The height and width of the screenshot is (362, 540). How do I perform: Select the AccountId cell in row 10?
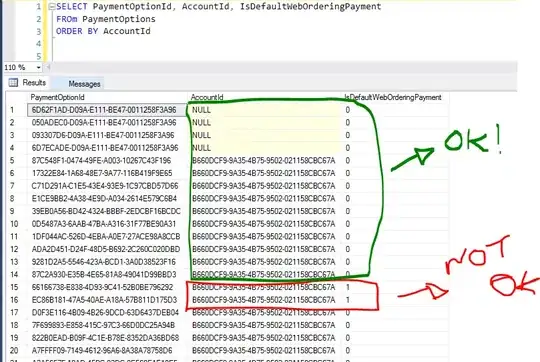pos(264,224)
